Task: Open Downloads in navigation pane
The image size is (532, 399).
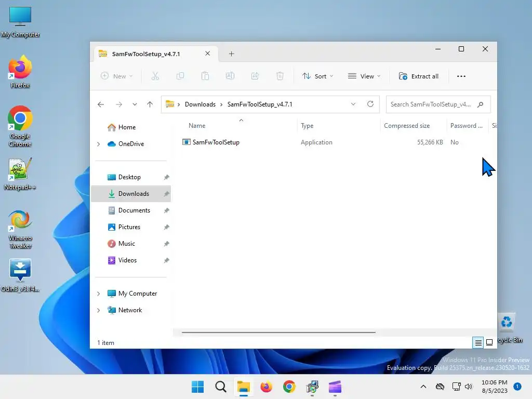Action: [134, 194]
